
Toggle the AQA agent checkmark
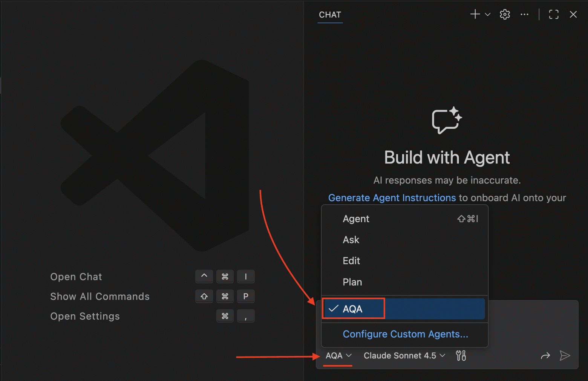(333, 309)
